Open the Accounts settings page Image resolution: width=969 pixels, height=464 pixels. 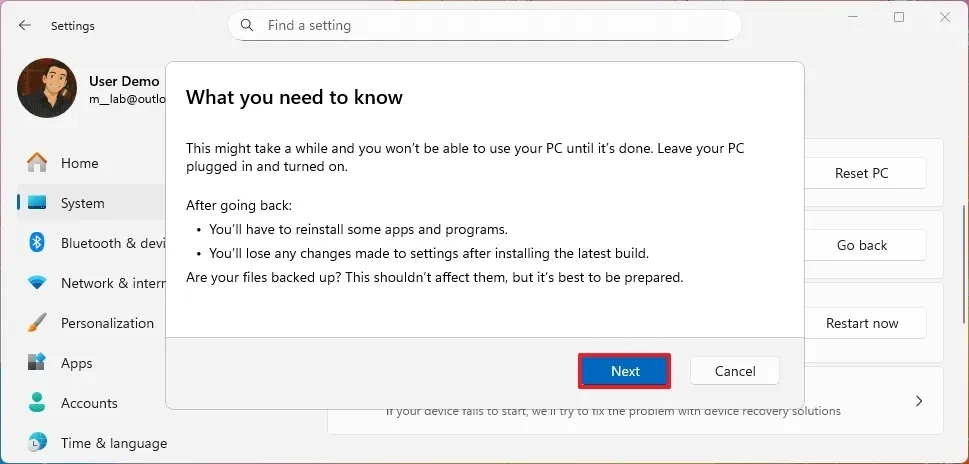[x=89, y=403]
